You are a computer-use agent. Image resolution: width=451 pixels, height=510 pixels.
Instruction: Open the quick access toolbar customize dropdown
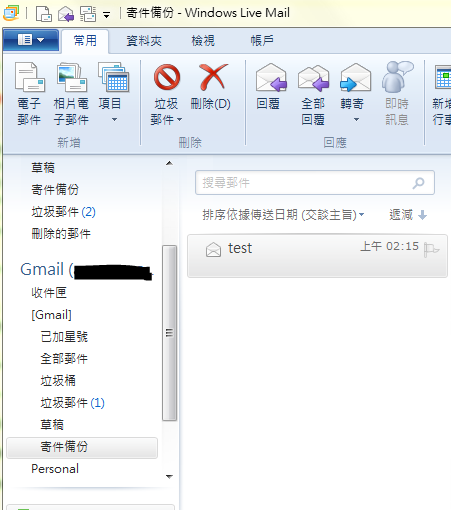107,15
